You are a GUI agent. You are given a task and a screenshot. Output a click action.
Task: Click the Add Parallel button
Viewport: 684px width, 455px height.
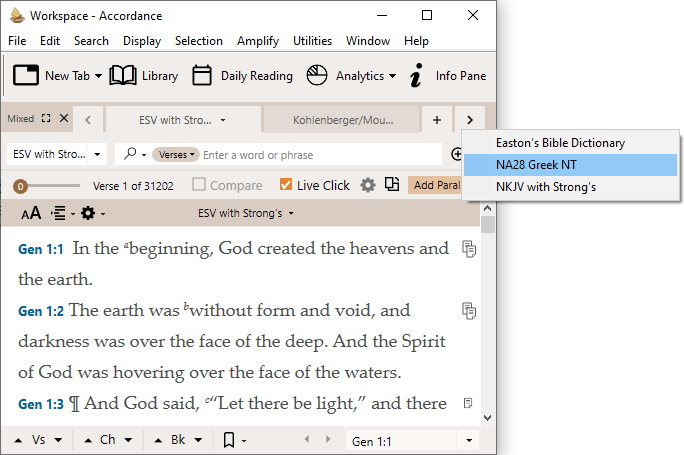[437, 185]
